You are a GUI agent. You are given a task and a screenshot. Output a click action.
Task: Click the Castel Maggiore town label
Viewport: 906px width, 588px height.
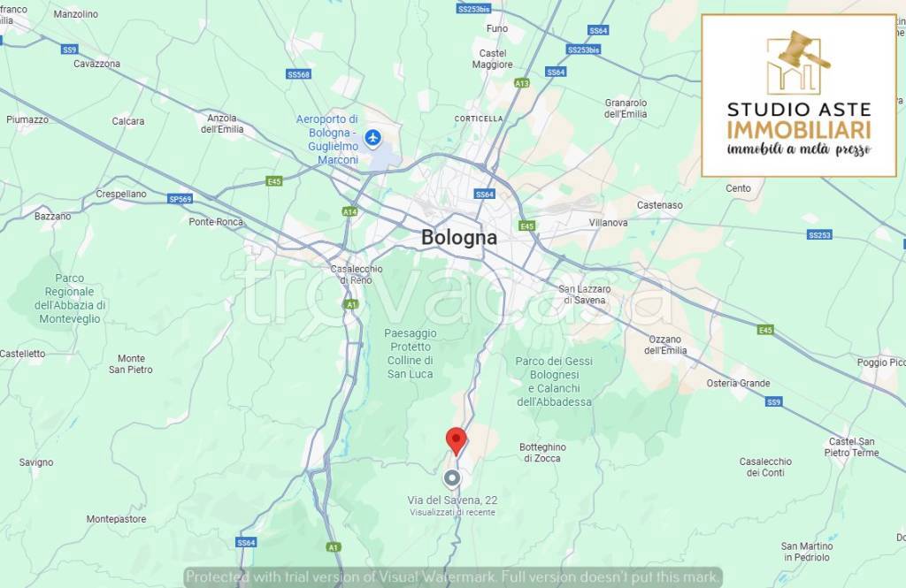[492, 59]
